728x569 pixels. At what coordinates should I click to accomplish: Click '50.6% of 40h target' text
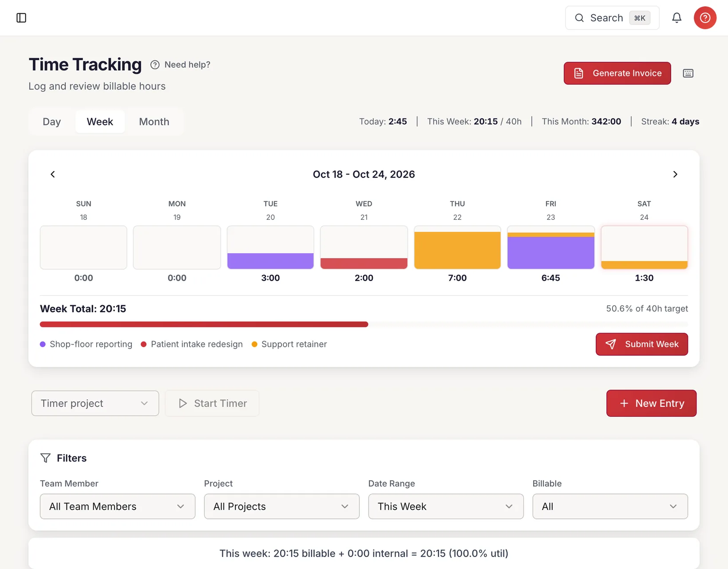click(647, 308)
